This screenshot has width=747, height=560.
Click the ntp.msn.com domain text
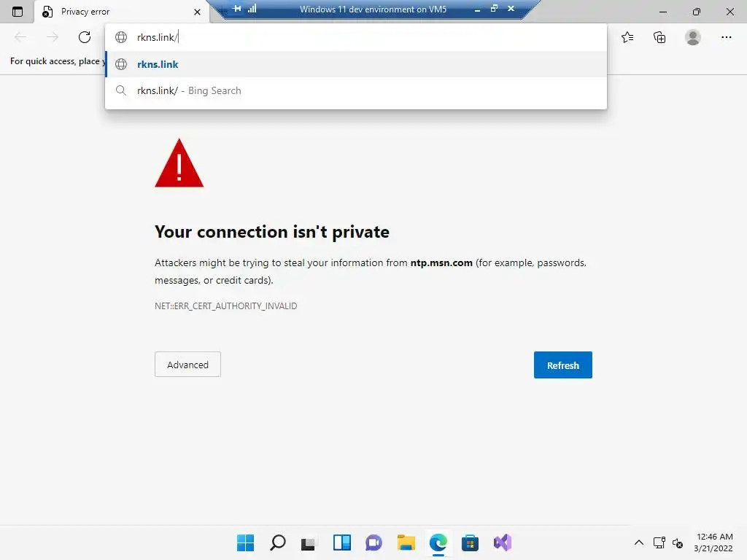click(x=441, y=262)
